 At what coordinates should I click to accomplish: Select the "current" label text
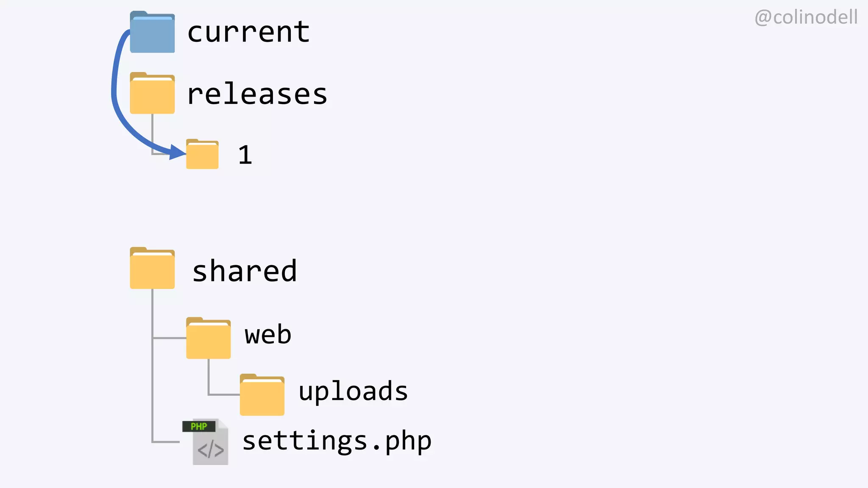pyautogui.click(x=248, y=32)
